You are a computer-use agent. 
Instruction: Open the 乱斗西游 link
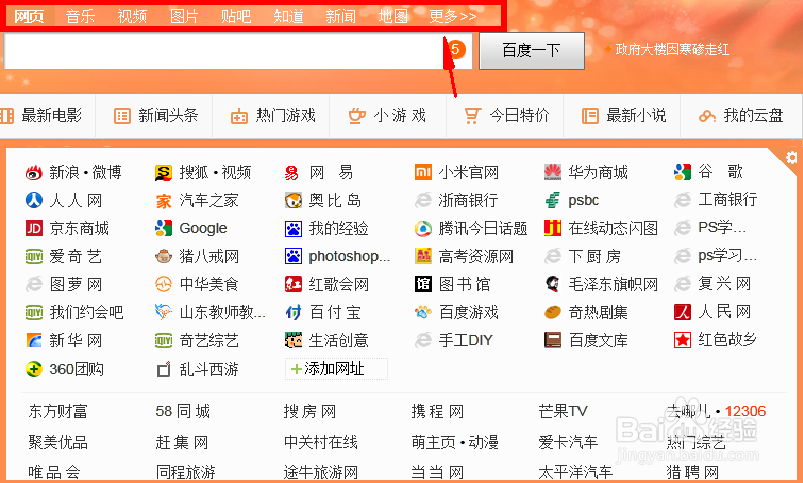pos(209,369)
